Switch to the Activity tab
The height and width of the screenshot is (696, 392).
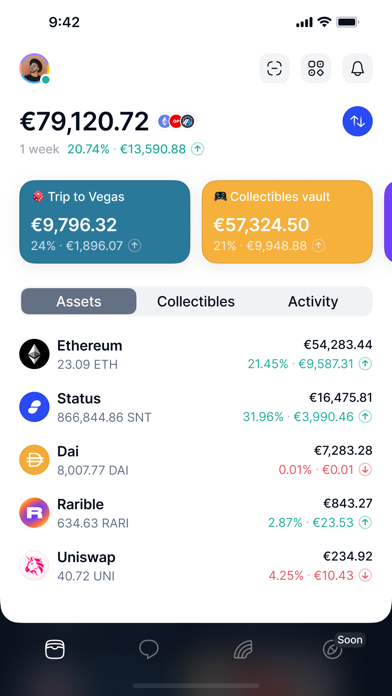[313, 301]
